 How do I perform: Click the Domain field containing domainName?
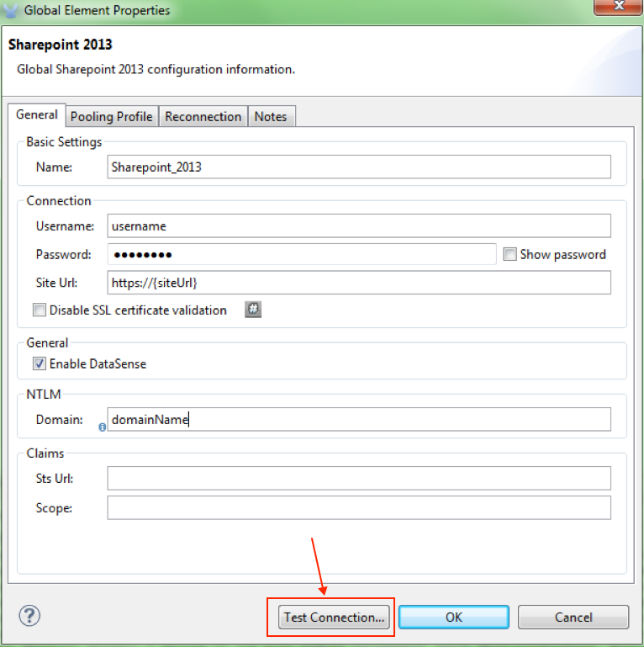tap(359, 419)
